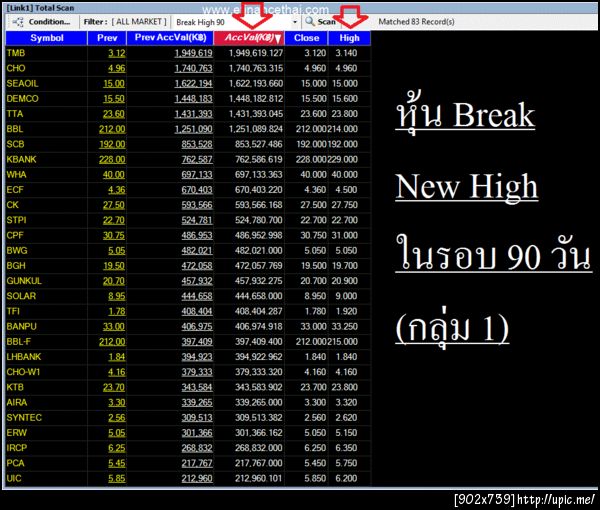Select the KTB symbol
Viewport: 600px width, 510px height.
(15, 387)
